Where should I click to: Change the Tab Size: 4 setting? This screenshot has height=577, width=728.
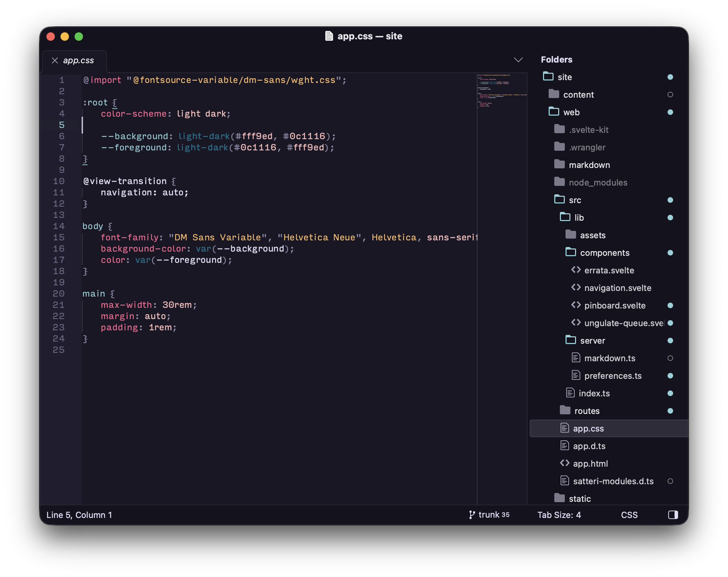[559, 515]
